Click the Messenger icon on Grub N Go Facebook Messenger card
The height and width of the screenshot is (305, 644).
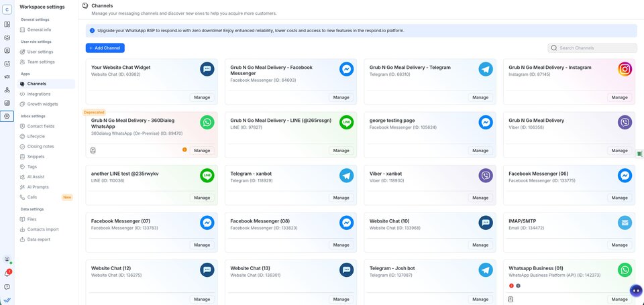347,69
